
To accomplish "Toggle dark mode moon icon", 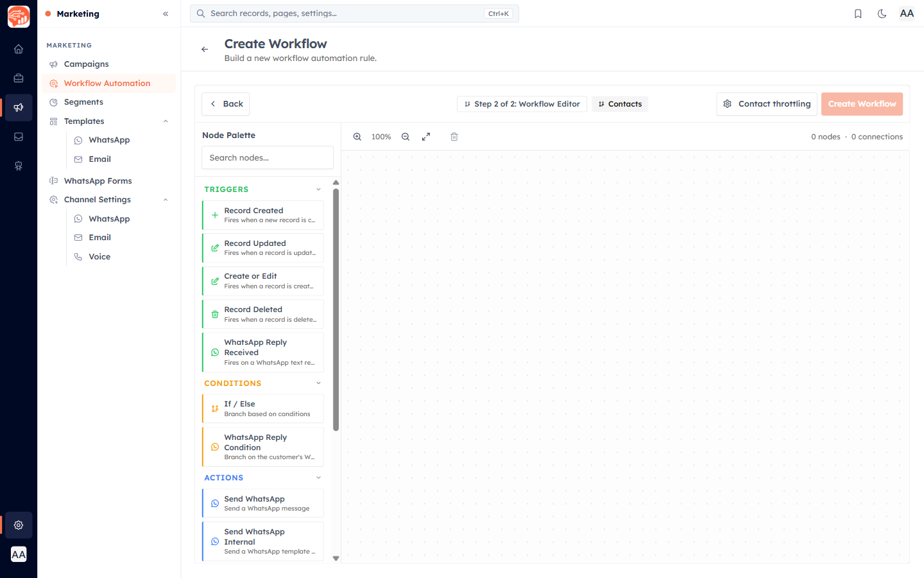I will 882,13.
